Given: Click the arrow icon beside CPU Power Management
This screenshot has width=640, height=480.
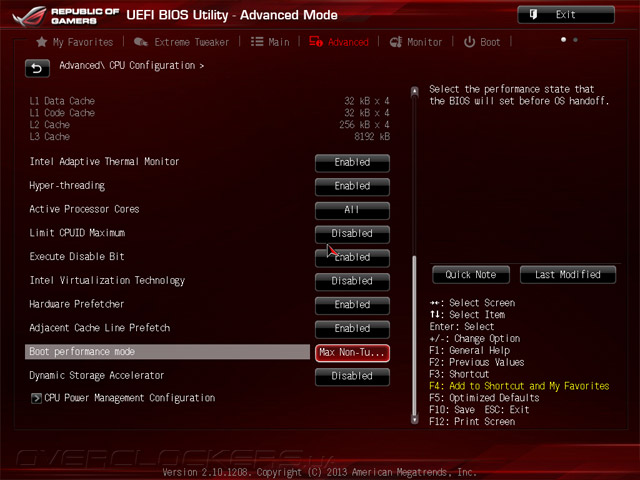Looking at the screenshot, I should 36,398.
